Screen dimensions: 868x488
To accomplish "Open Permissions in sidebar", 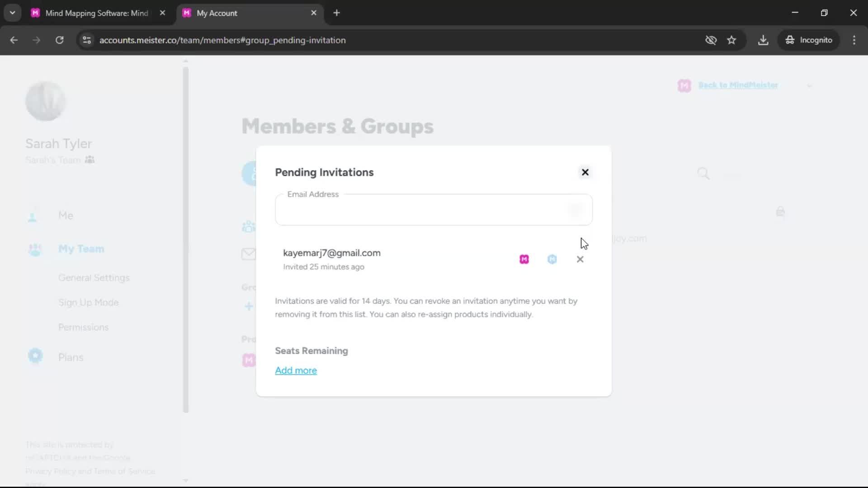I will coord(84,328).
